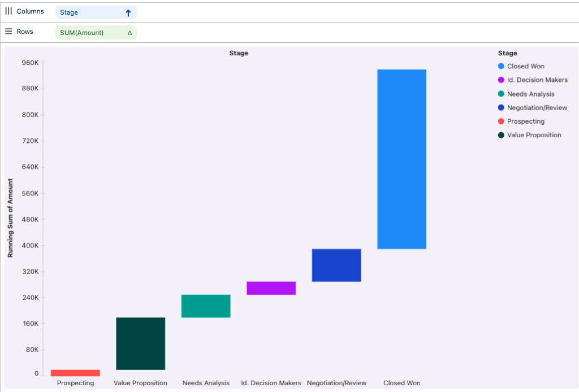Image resolution: width=579 pixels, height=392 pixels.
Task: Click the Columns shelf icon
Action: [x=8, y=11]
